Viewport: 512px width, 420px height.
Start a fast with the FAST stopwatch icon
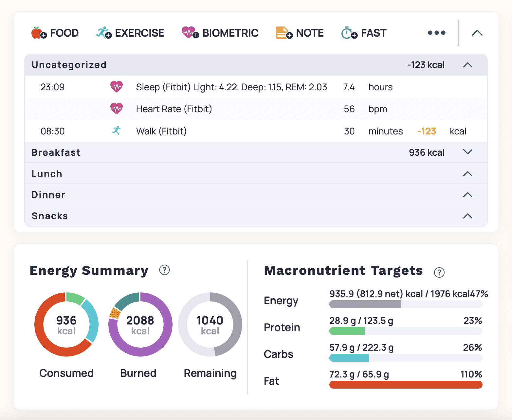click(x=348, y=33)
